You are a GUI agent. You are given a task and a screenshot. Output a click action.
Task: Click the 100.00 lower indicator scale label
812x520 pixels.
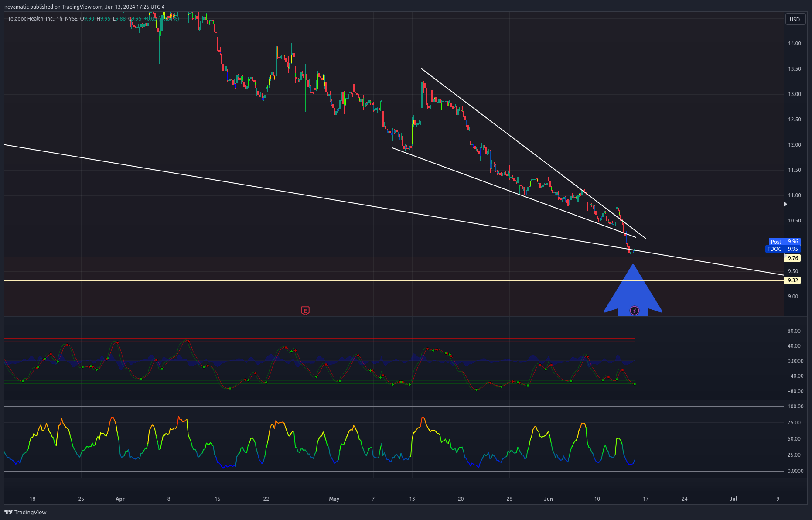[x=795, y=407]
